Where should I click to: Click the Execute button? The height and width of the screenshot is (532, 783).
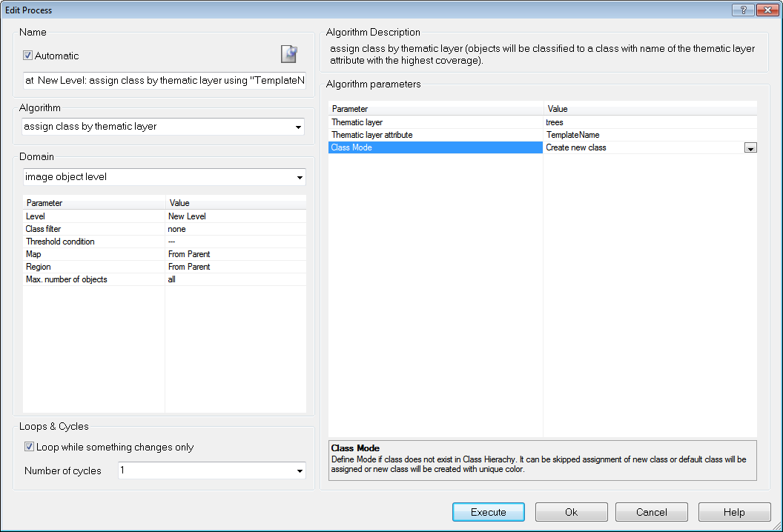click(x=489, y=512)
